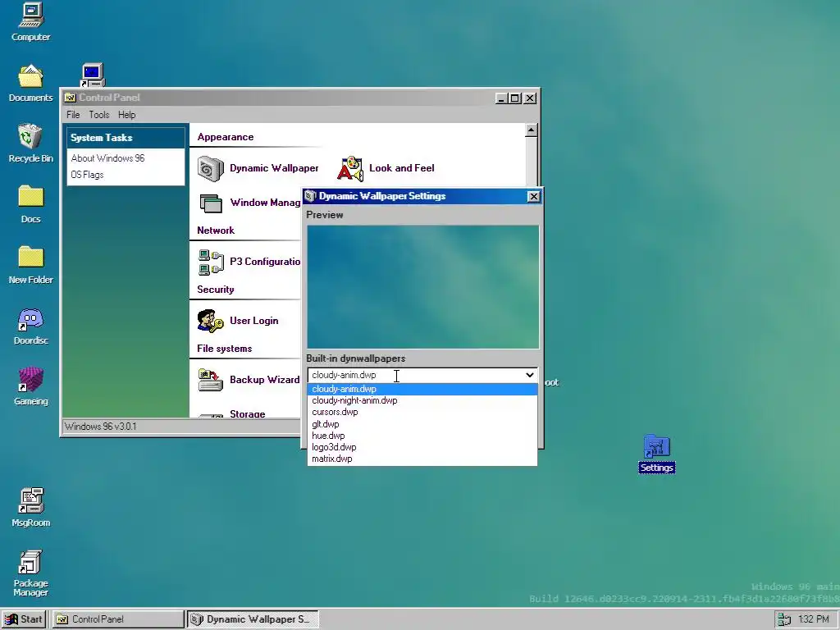Click the Windows 96 v3.0.1 status text
Viewport: 840px width, 630px height.
[x=101, y=427]
